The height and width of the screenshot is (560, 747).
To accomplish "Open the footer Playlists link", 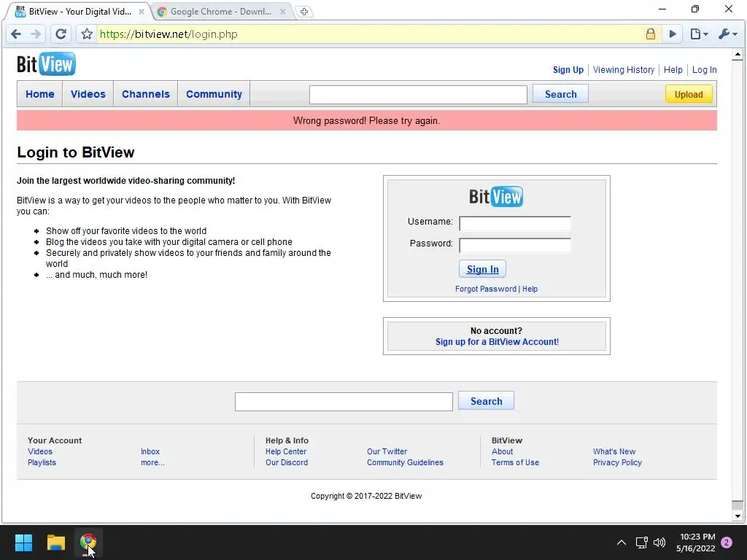I will click(x=42, y=462).
